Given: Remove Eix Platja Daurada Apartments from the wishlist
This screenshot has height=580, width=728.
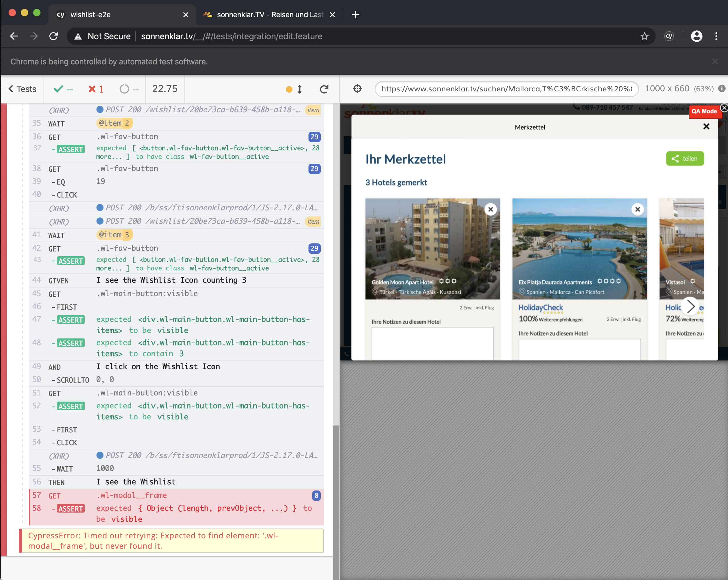Looking at the screenshot, I should coord(638,209).
